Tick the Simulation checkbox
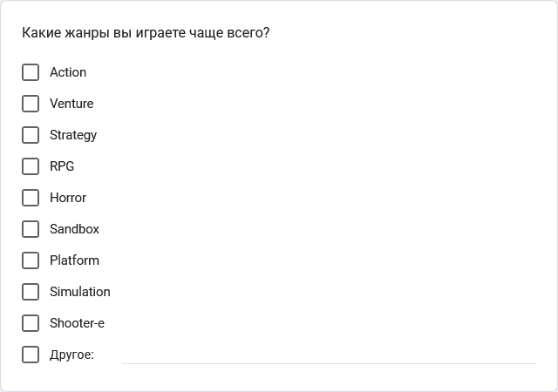The width and height of the screenshot is (558, 392). click(x=31, y=292)
